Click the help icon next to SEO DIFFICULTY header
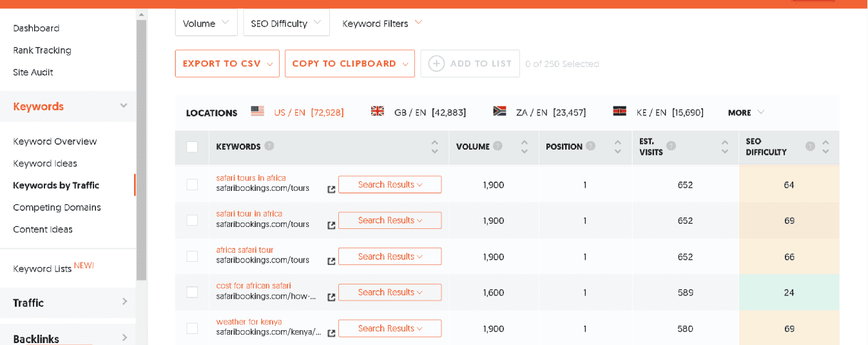Image resolution: width=868 pixels, height=345 pixels. tap(810, 146)
